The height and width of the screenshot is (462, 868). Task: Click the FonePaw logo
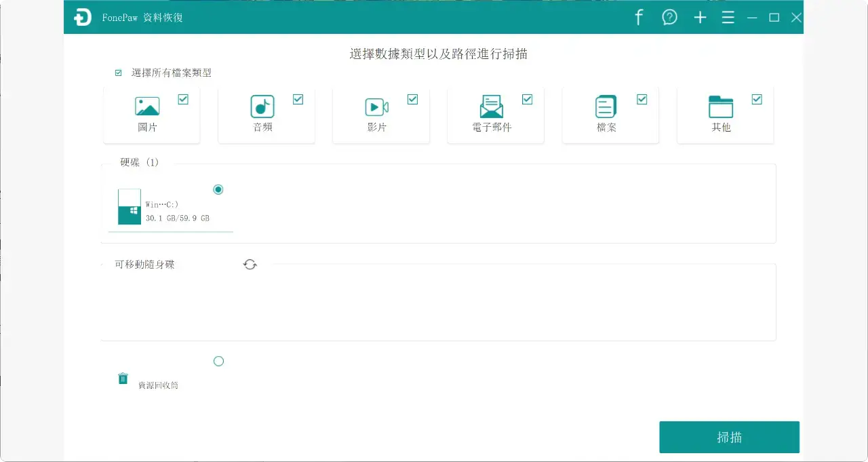click(x=83, y=17)
